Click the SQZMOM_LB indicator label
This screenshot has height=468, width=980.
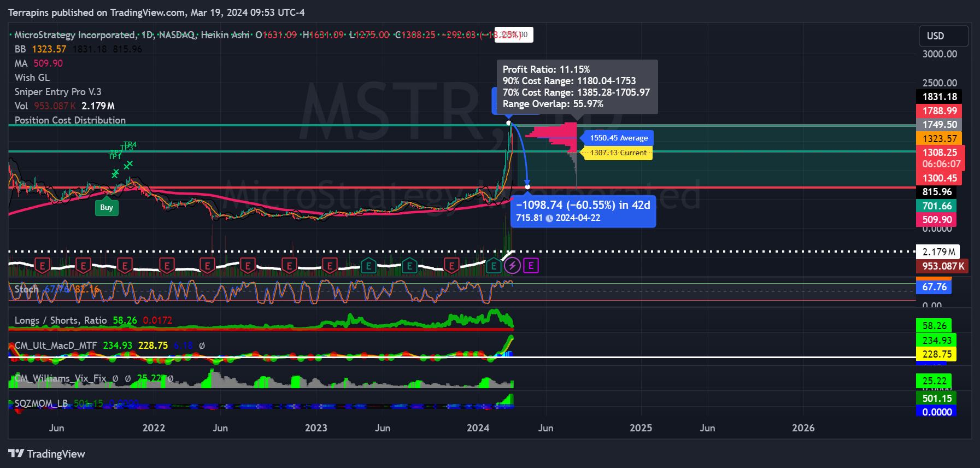click(x=41, y=403)
